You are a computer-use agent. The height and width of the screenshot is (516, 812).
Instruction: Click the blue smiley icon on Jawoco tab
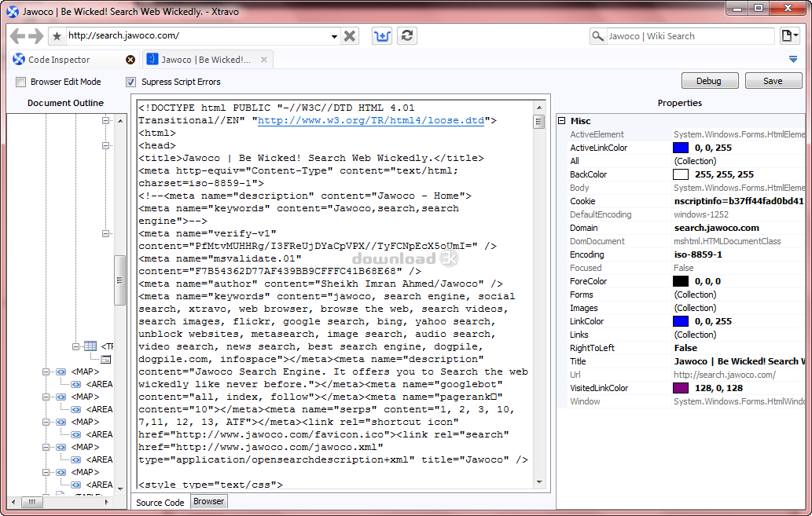[152, 59]
